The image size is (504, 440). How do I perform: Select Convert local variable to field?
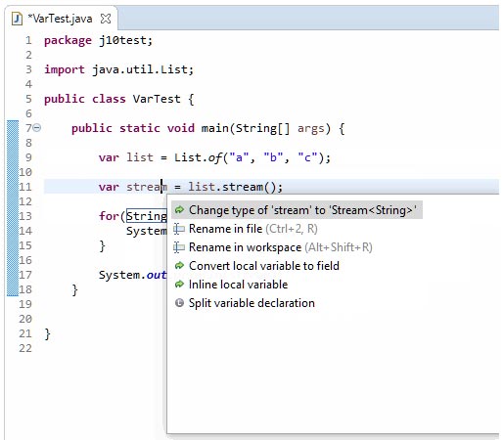264,266
